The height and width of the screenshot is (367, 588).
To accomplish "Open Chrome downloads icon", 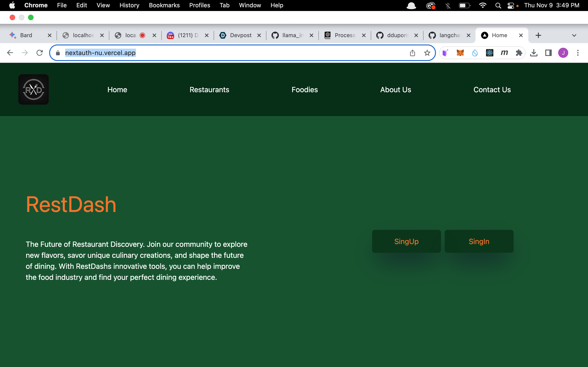I will click(x=534, y=53).
